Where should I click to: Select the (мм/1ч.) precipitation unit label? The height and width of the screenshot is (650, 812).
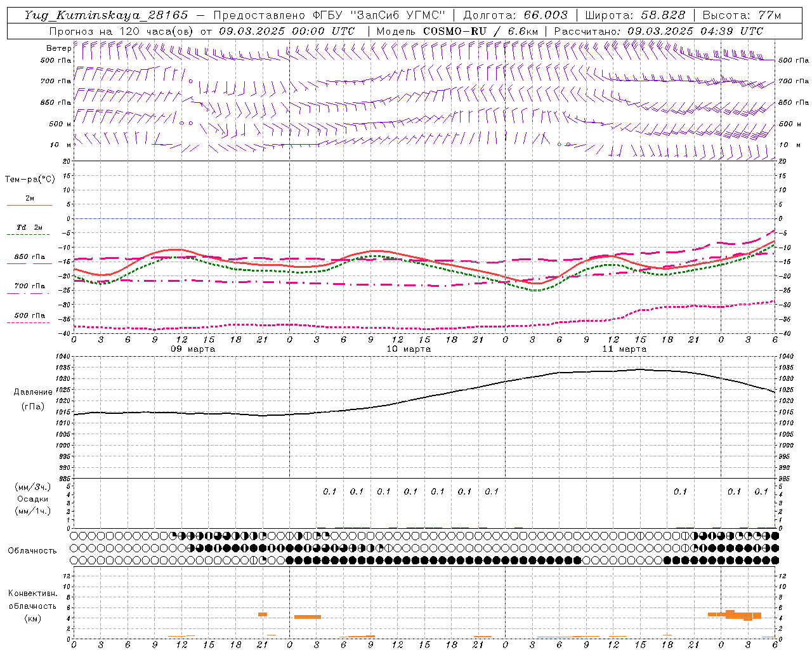pyautogui.click(x=33, y=511)
